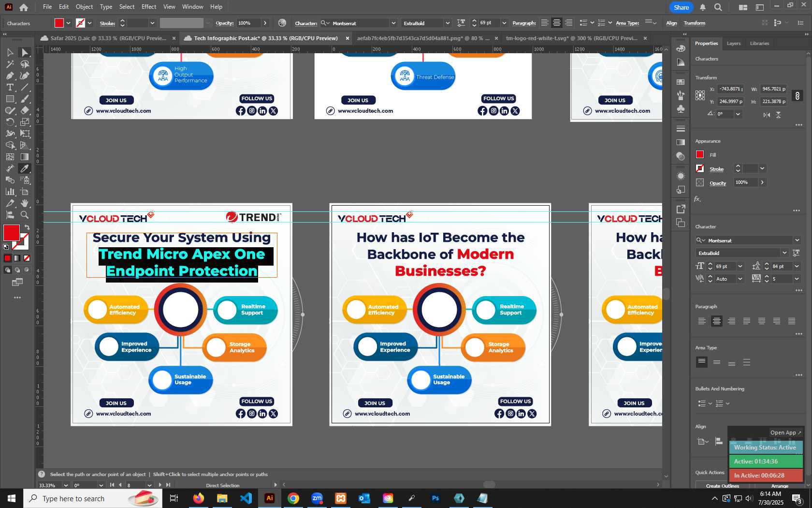Open the zoom level dropdown 33.33%
Viewport: 812px width, 508px height.
point(66,485)
